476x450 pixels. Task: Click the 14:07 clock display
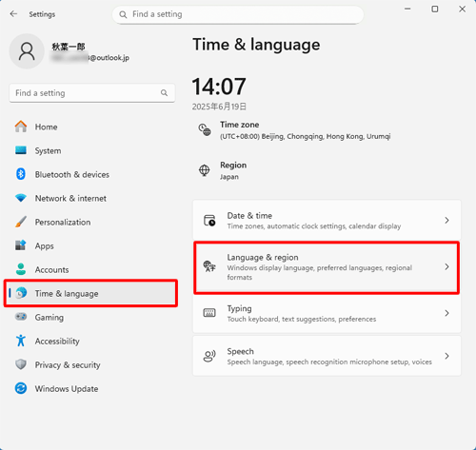pos(219,87)
